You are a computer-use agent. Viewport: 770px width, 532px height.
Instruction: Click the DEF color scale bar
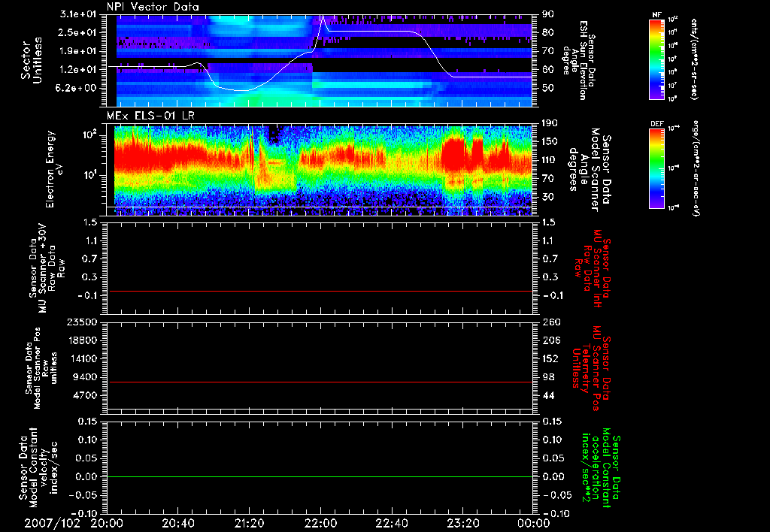point(656,168)
